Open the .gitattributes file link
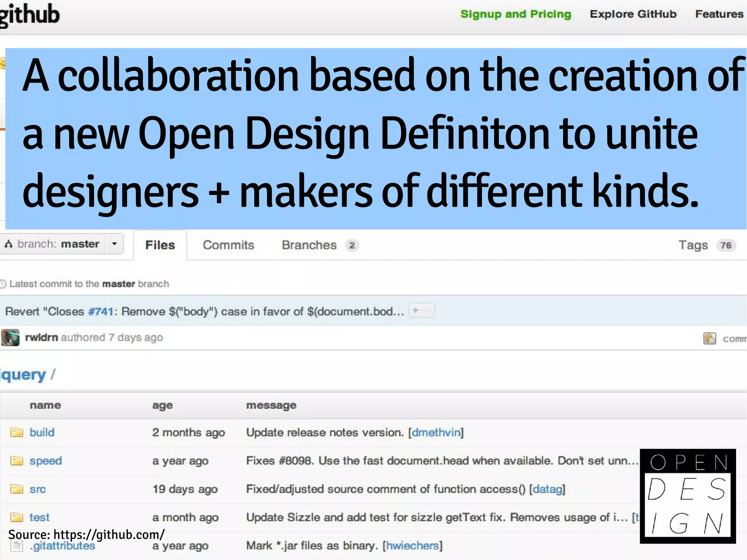The image size is (747, 560). pyautogui.click(x=63, y=546)
